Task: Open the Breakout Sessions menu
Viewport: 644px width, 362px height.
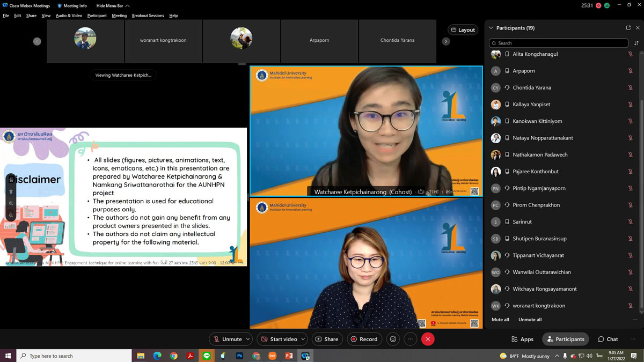Action: [148, 16]
